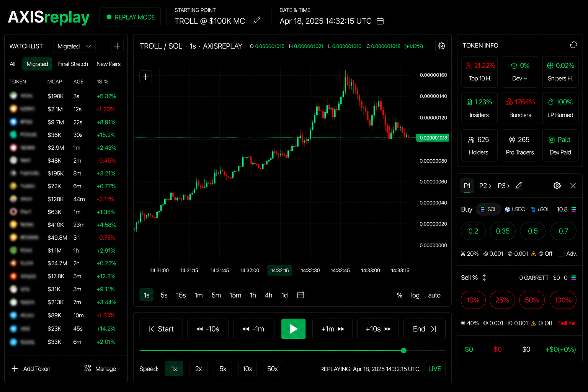Expand preset P2
The image size is (588, 392).
[485, 186]
